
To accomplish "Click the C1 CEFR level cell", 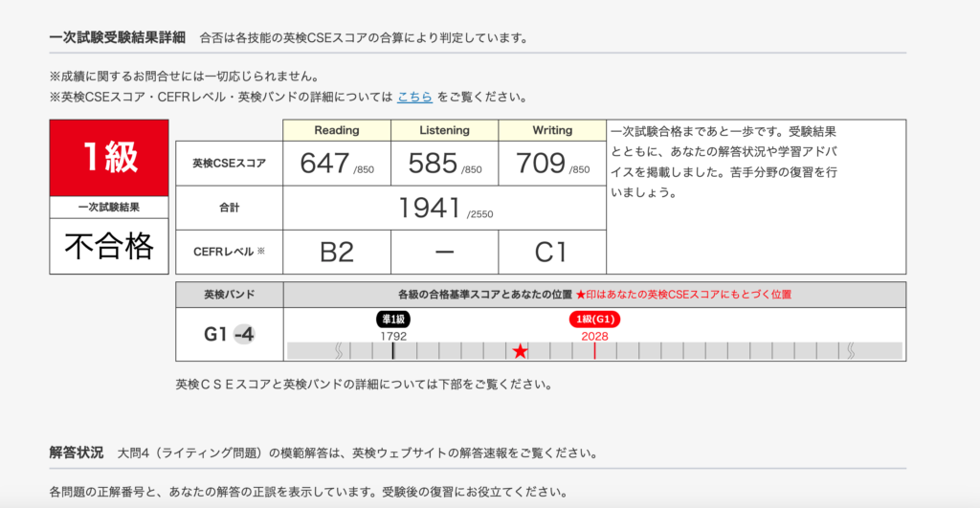I will [x=552, y=252].
